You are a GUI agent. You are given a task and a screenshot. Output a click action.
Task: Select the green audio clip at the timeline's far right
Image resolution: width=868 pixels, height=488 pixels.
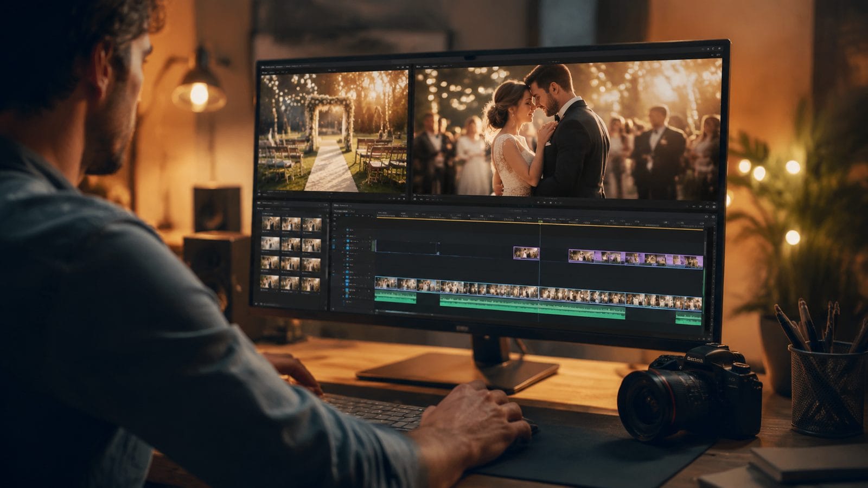click(x=689, y=318)
